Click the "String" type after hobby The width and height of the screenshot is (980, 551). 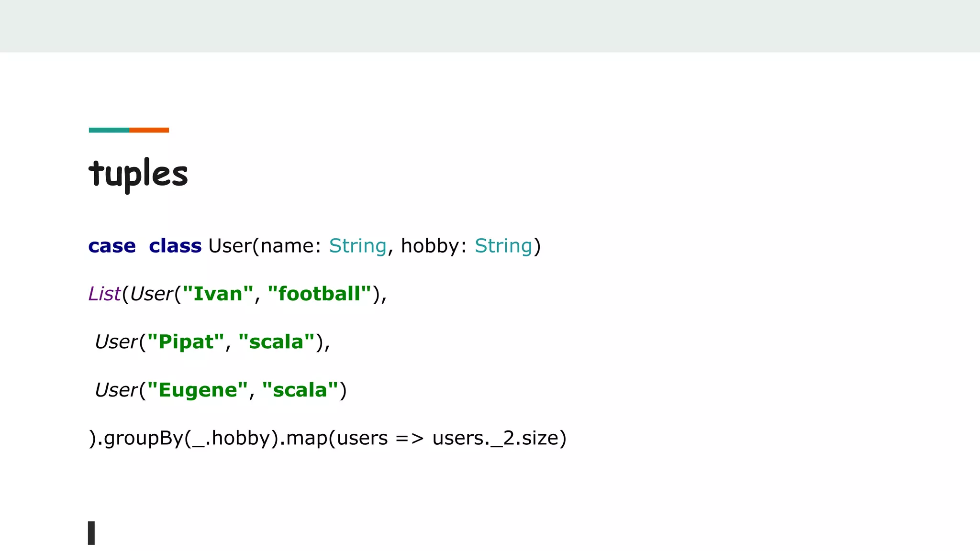pyautogui.click(x=503, y=246)
